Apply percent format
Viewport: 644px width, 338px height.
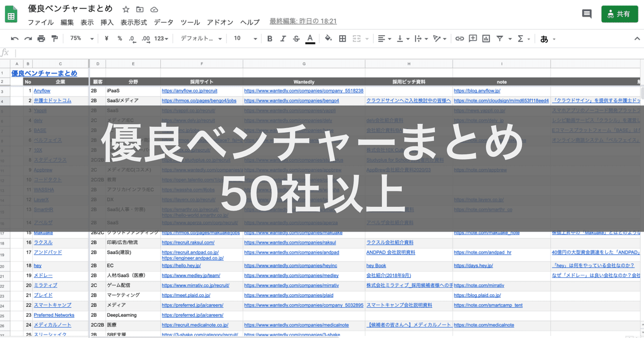[119, 38]
